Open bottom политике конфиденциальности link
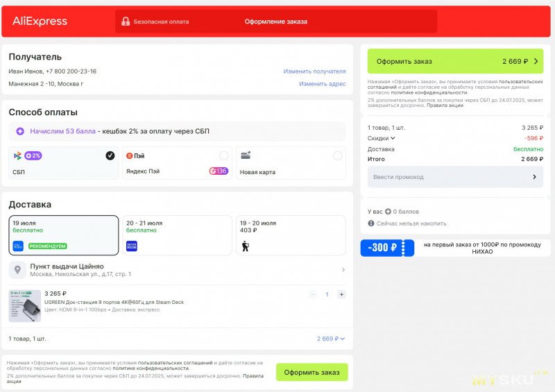 tap(151, 368)
